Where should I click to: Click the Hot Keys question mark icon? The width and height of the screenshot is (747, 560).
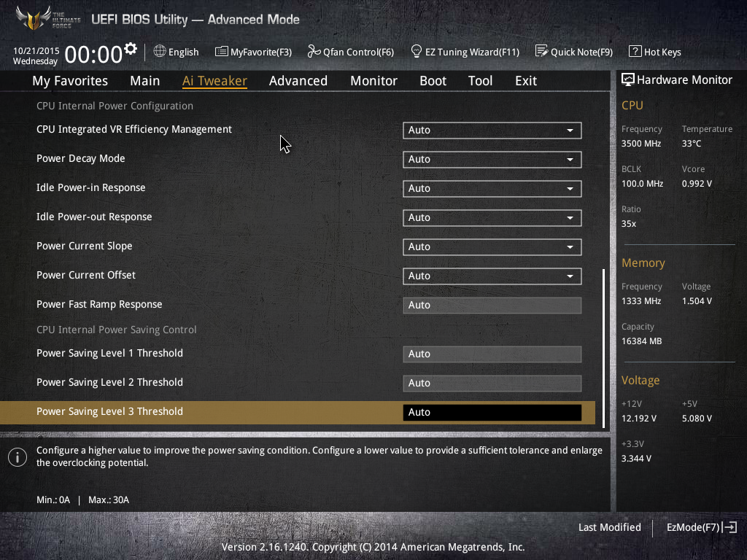pos(635,51)
